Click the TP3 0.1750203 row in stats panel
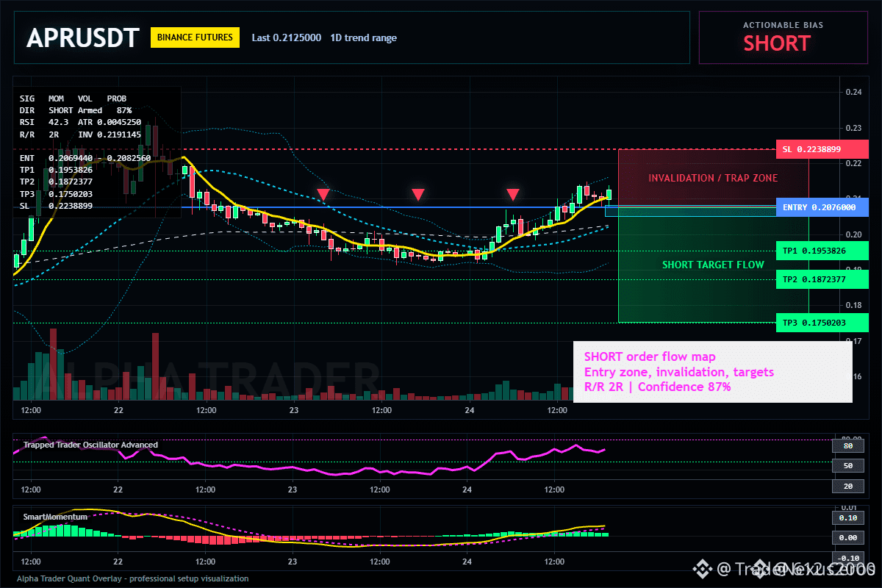Image resolution: width=882 pixels, height=588 pixels. click(x=56, y=194)
